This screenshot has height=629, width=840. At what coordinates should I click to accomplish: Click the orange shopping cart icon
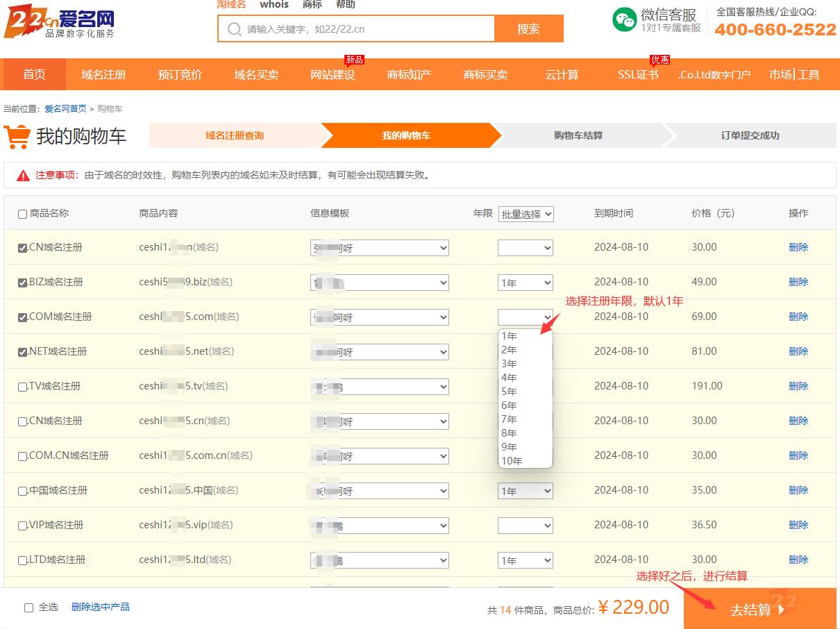point(17,137)
